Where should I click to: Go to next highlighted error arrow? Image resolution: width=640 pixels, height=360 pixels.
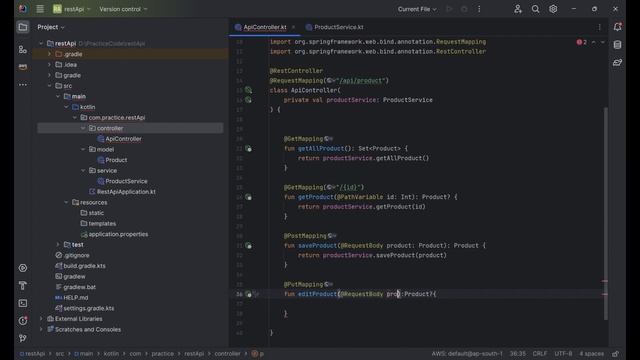[x=603, y=42]
